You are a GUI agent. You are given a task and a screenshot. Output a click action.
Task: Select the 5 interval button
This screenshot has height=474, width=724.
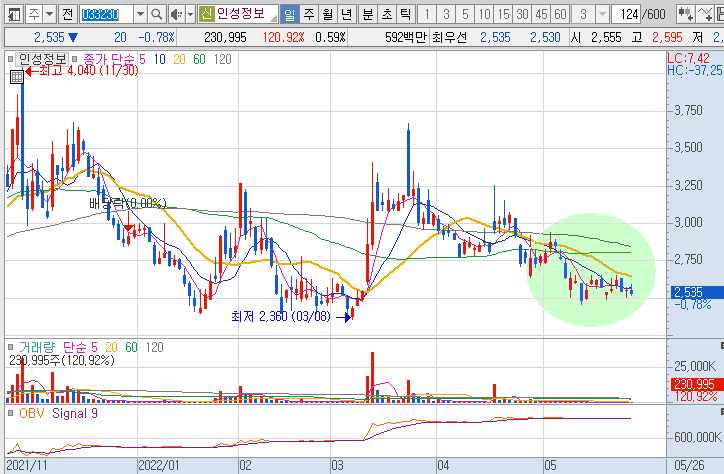click(x=465, y=14)
